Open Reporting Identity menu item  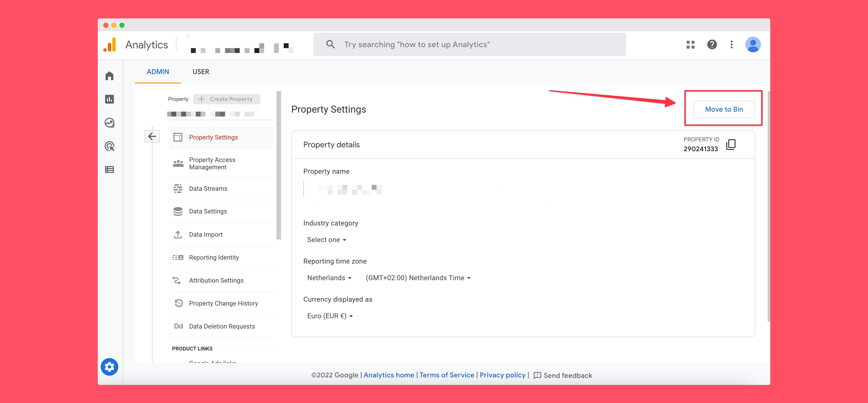(x=221, y=258)
